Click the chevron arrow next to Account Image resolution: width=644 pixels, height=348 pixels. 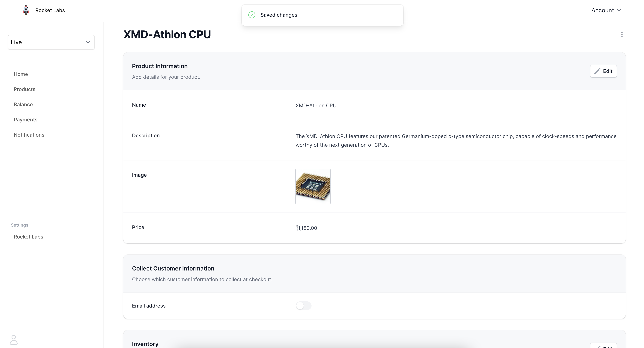pyautogui.click(x=619, y=10)
